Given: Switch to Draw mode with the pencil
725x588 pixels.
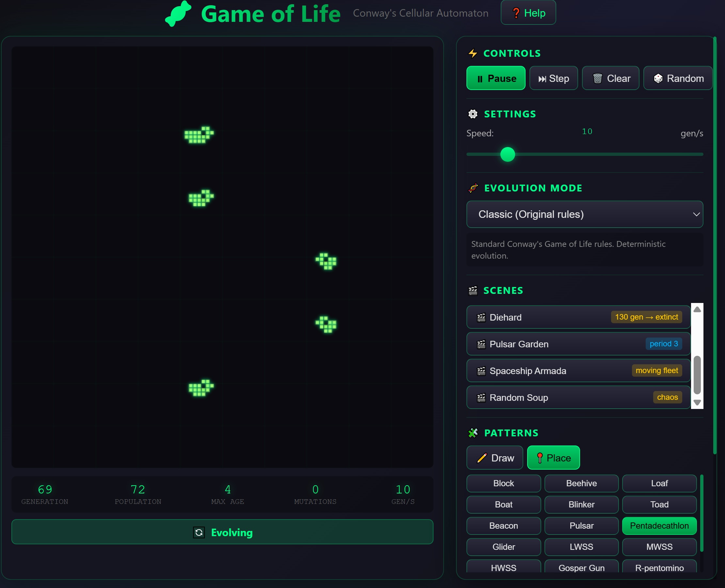Looking at the screenshot, I should click(495, 458).
